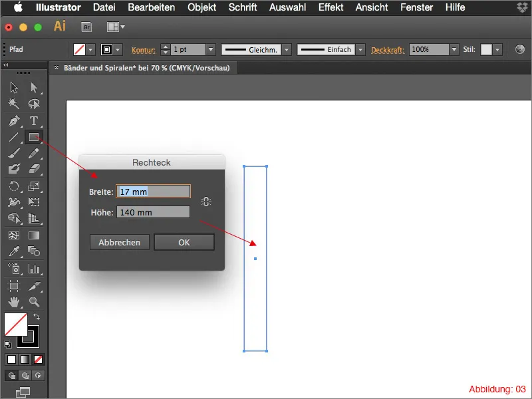Open the Stil graphic style dropdown

[497, 49]
